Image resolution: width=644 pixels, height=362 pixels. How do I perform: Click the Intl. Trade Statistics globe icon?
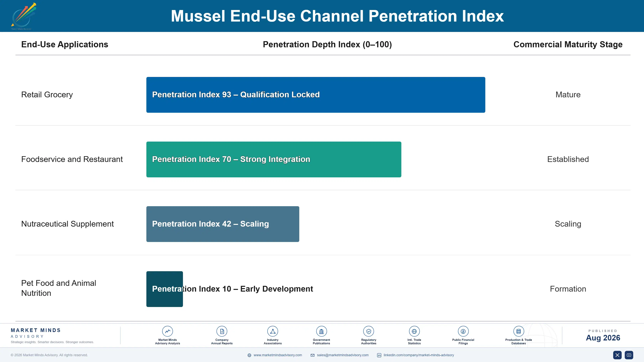(414, 331)
